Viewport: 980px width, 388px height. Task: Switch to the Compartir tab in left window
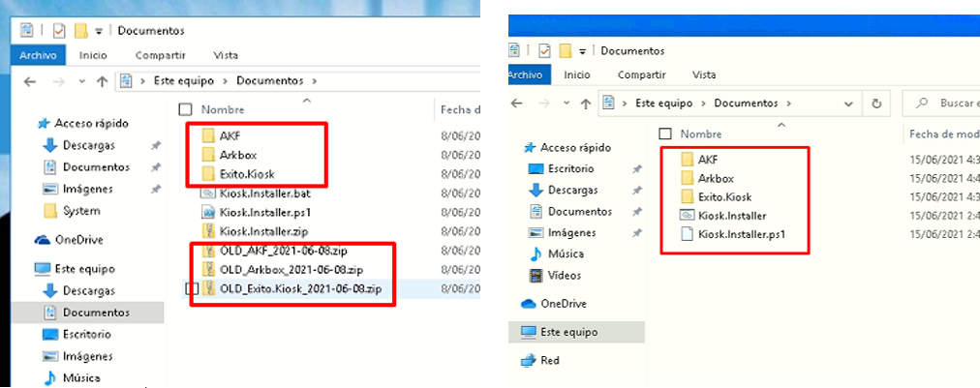coord(160,55)
